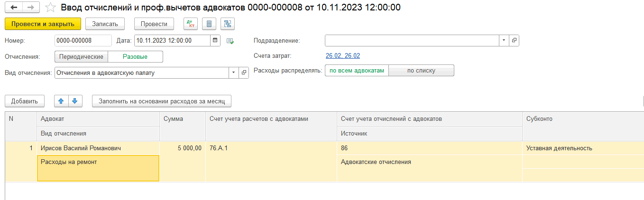Switch Отчисления to Периодические
The width and height of the screenshot is (644, 200).
pos(81,57)
